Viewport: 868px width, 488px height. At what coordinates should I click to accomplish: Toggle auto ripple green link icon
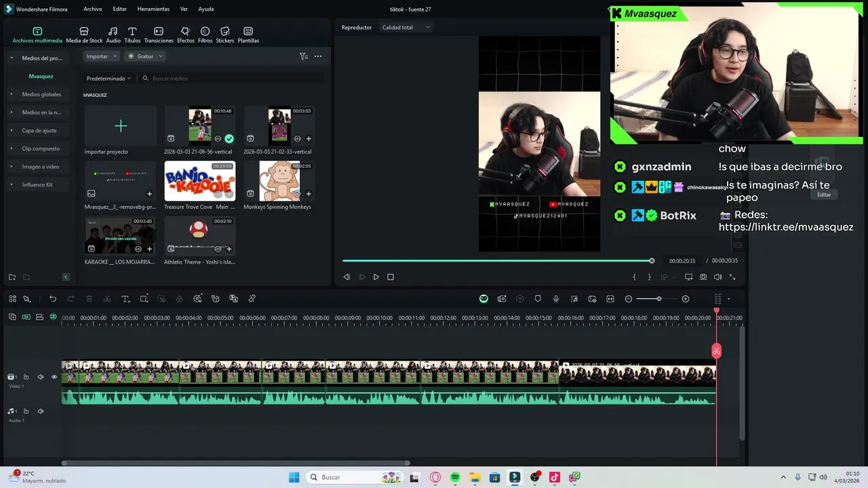click(26, 317)
